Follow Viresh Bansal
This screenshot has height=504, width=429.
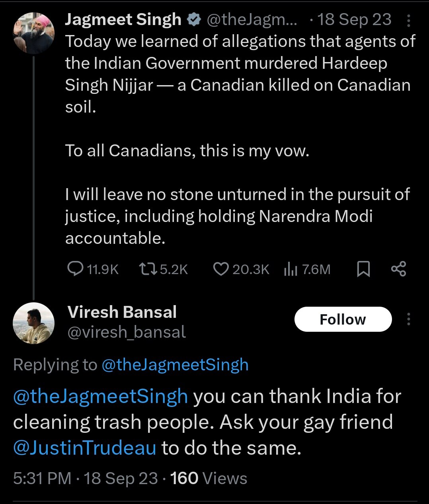pyautogui.click(x=343, y=319)
